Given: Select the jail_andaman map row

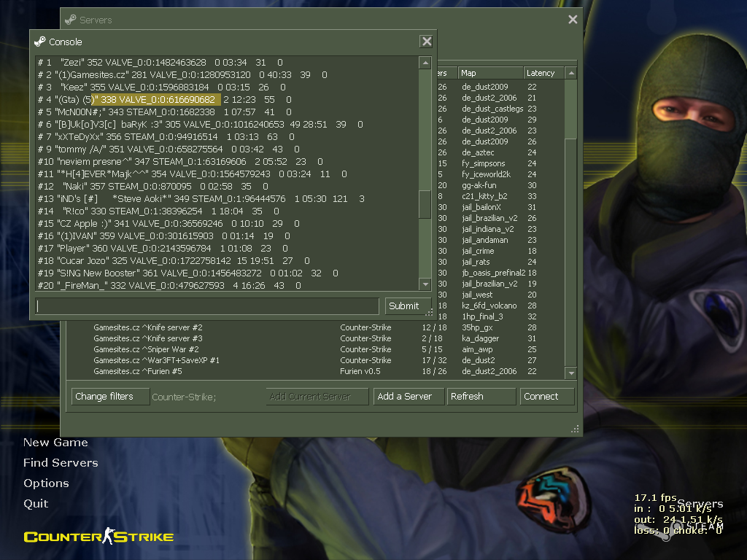Looking at the screenshot, I should (501, 240).
